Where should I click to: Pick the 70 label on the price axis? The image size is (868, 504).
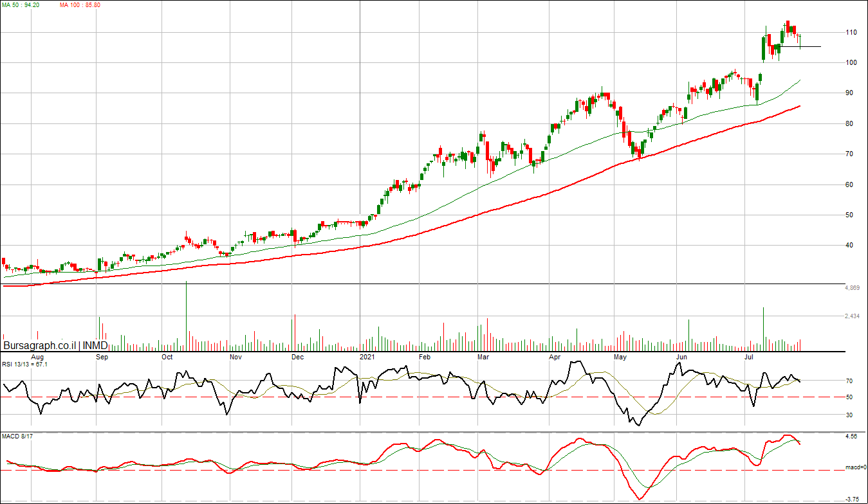pyautogui.click(x=849, y=154)
